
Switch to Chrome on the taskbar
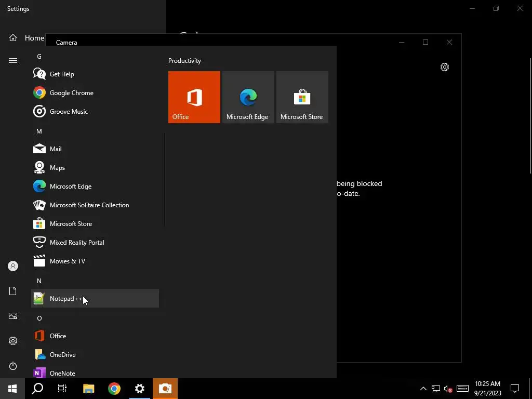point(114,389)
